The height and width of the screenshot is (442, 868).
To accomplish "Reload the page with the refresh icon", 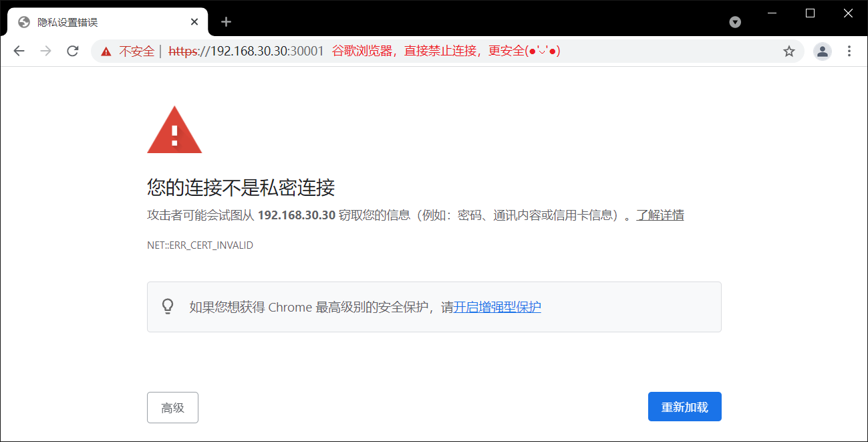I will click(x=73, y=51).
